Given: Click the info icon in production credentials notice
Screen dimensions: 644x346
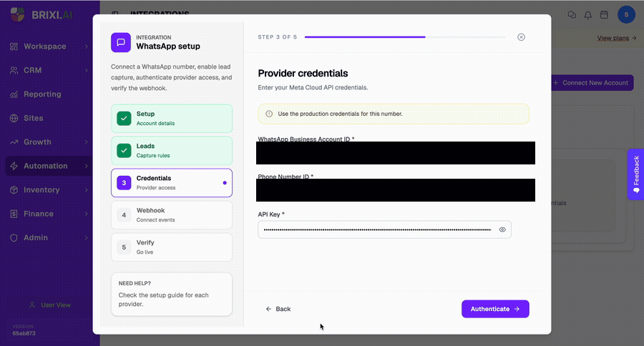Looking at the screenshot, I should (269, 114).
